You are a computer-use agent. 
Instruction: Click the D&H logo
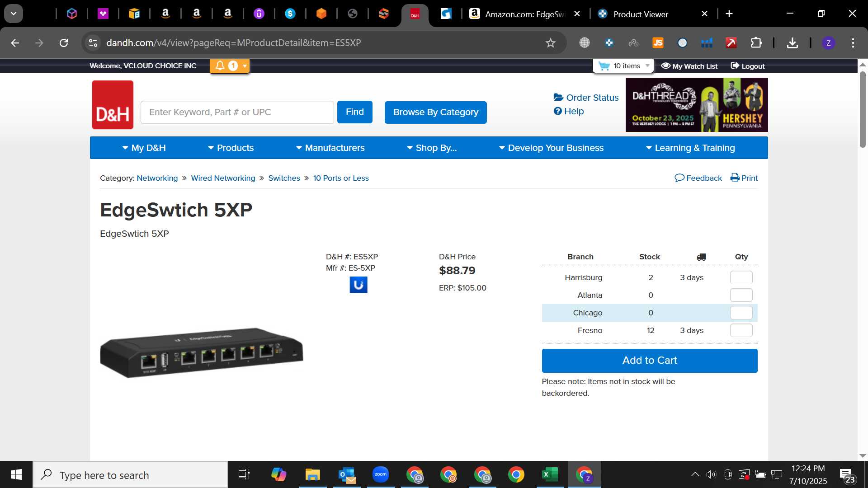click(113, 105)
